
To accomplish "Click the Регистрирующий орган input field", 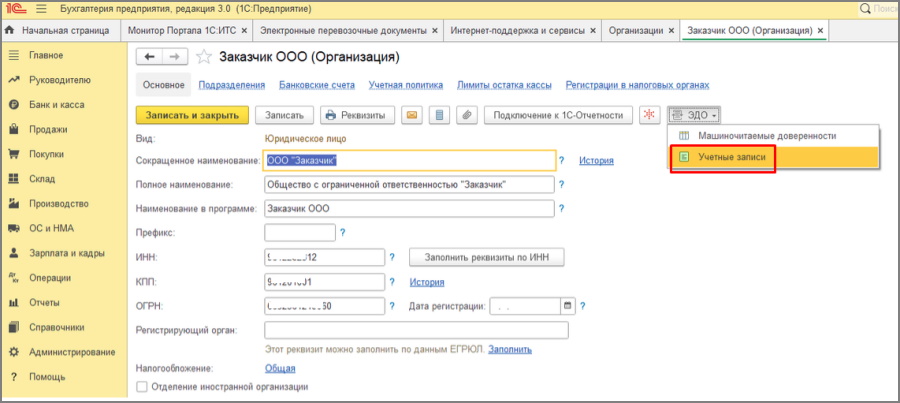I will click(x=416, y=331).
